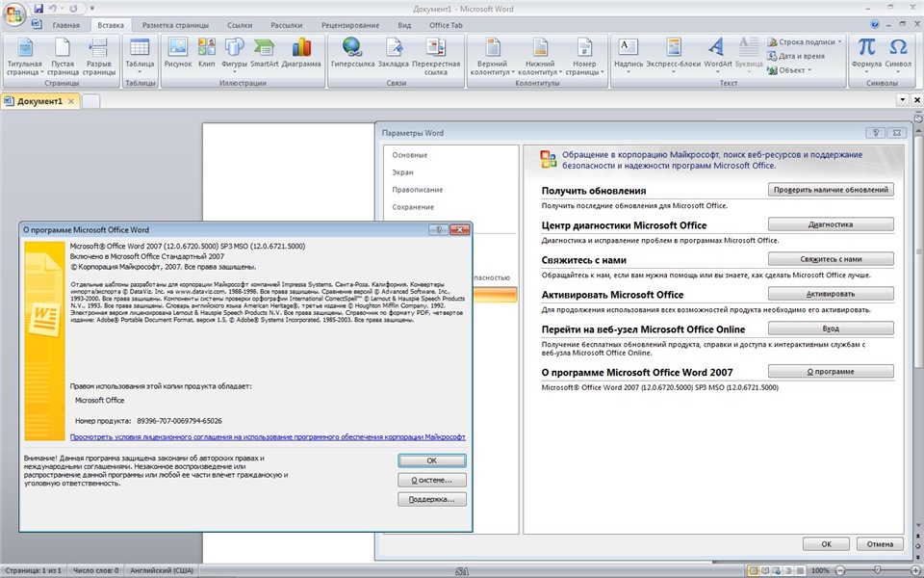The image size is (924, 578).
Task: Click the Число слов: 0 status item
Action: 95,570
